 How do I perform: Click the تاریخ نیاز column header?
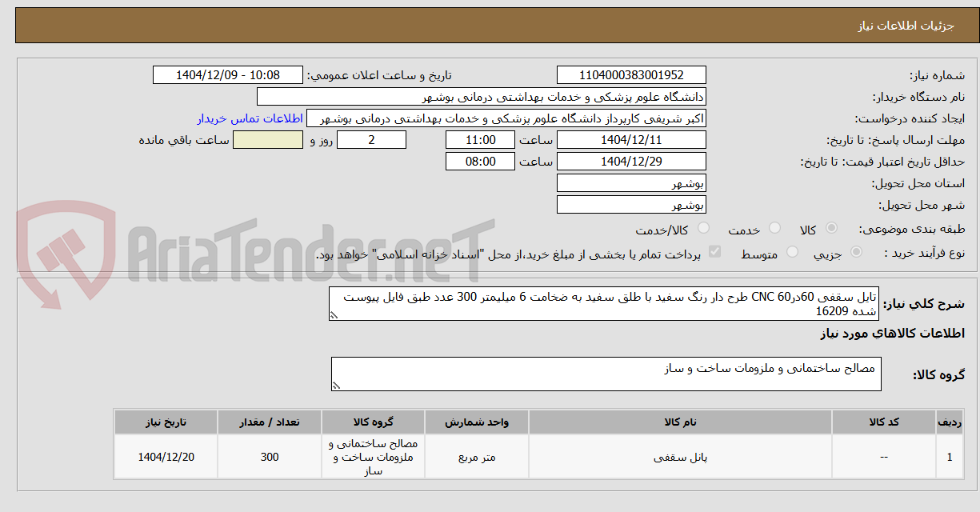[166, 422]
